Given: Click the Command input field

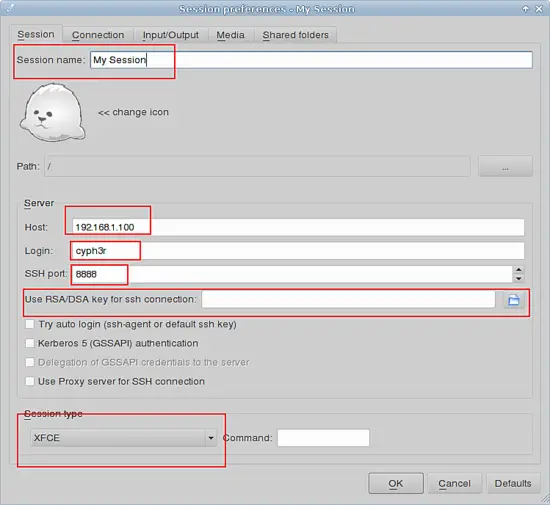Looking at the screenshot, I should pyautogui.click(x=323, y=438).
